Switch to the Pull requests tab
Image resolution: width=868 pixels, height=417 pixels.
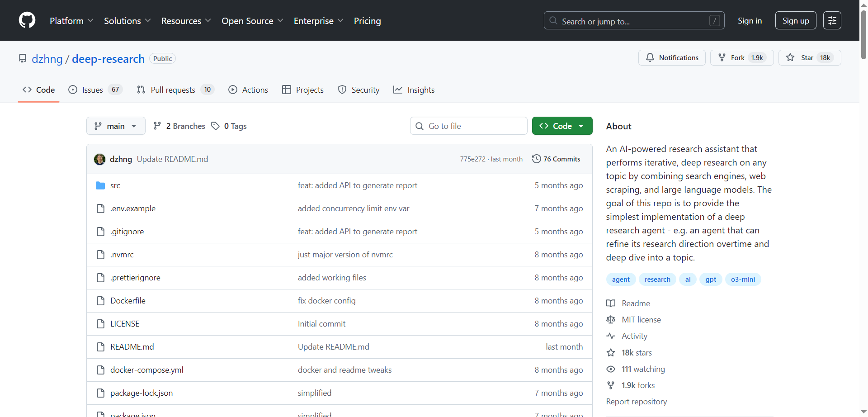(175, 90)
